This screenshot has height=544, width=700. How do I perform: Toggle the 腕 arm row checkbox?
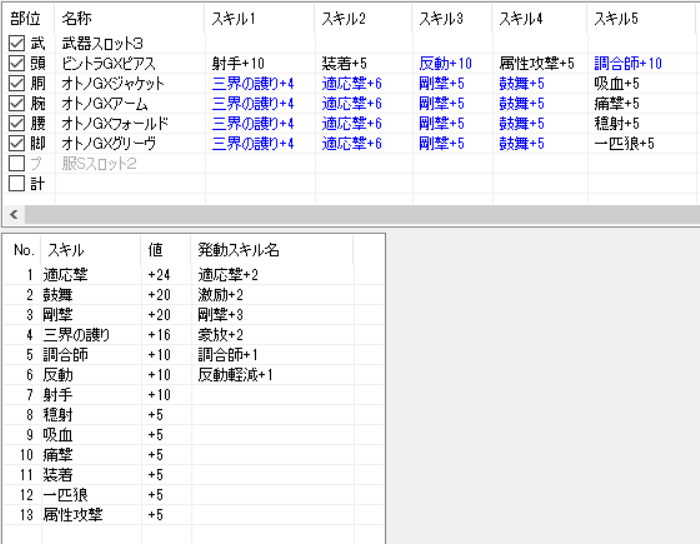point(17,104)
